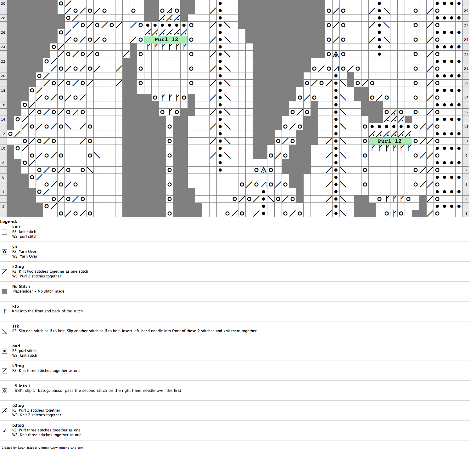Click row number 12 label
Viewport: 476px width, 450px height.
click(3, 134)
